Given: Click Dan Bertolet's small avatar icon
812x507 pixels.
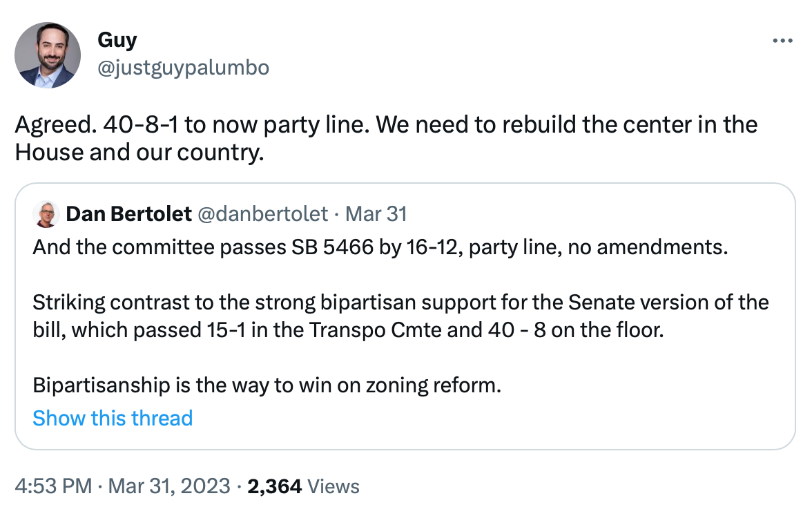Looking at the screenshot, I should coord(46,214).
